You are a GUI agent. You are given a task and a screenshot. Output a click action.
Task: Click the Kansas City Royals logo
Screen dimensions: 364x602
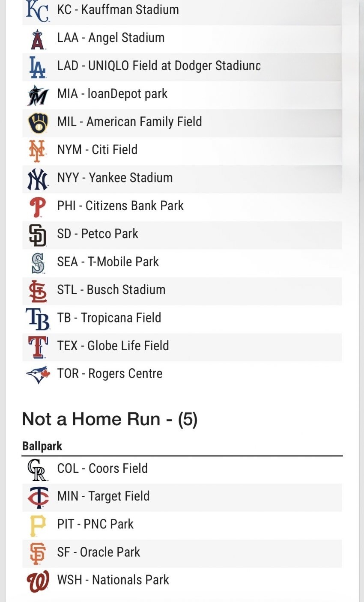(x=38, y=11)
